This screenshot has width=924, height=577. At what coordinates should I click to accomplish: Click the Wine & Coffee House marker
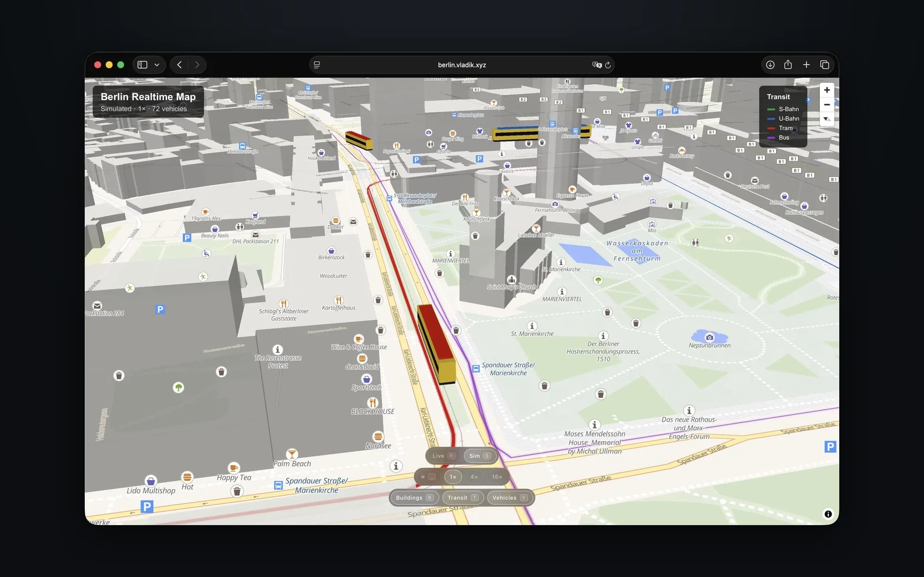pos(359,339)
